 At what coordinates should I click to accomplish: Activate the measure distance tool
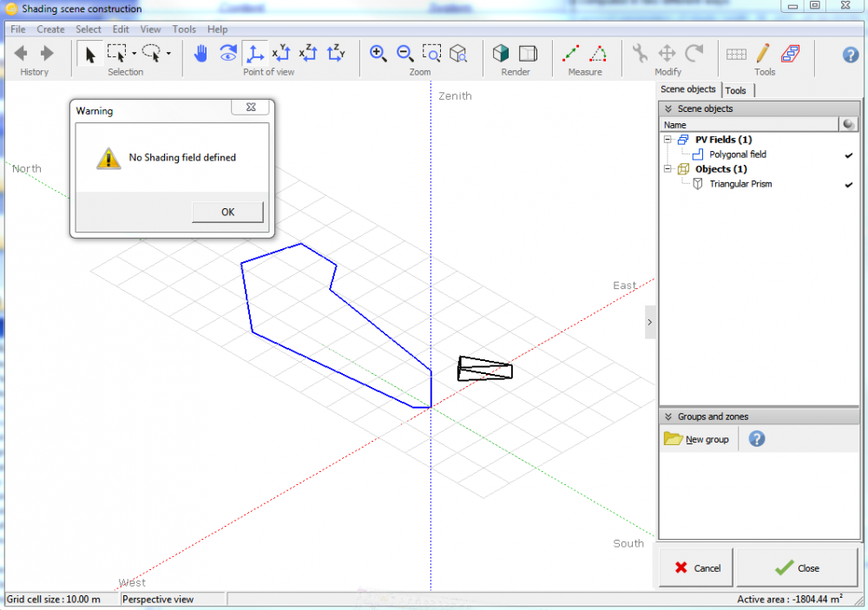coord(571,54)
